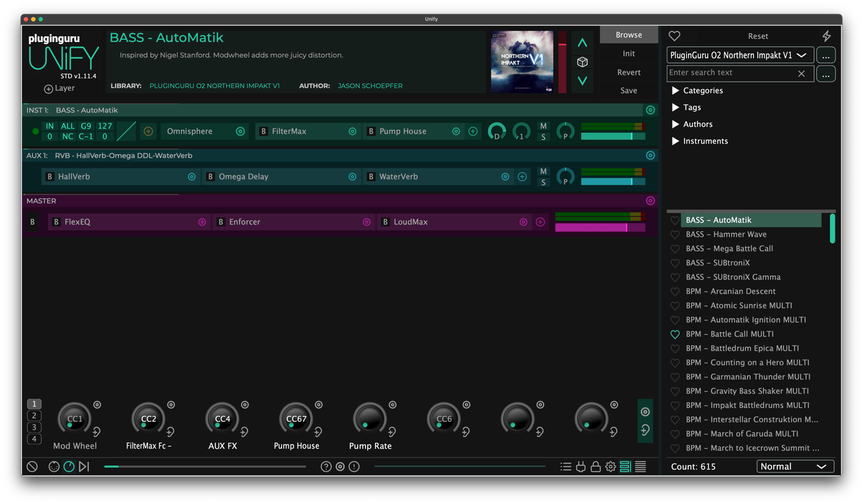Click the metronome clock icon in footer

coord(69,467)
